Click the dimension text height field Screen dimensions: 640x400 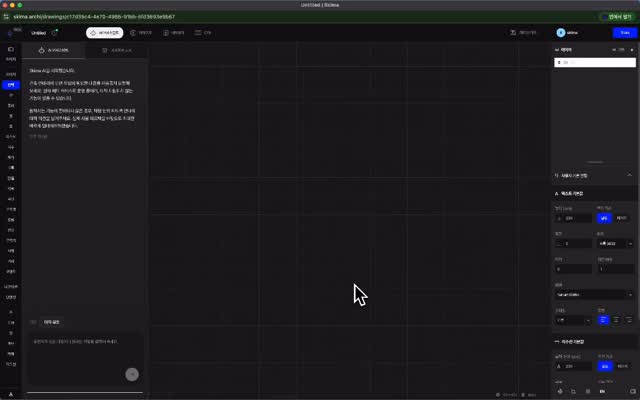click(x=573, y=367)
